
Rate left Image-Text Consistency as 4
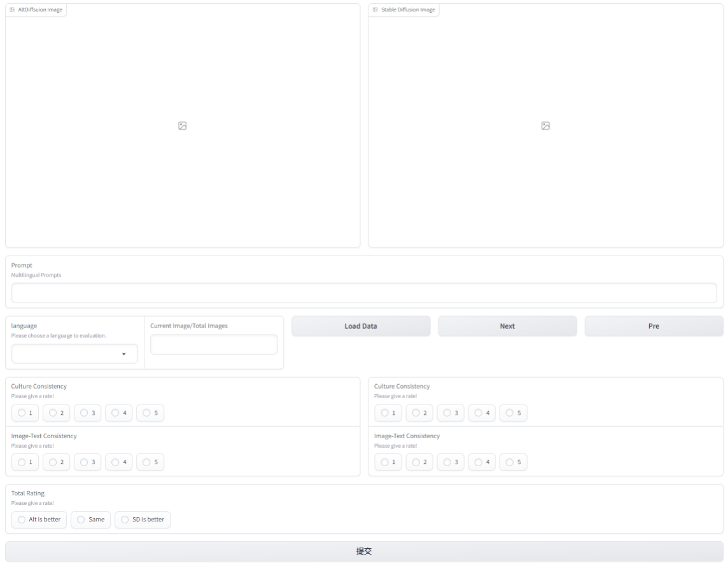[x=119, y=462]
